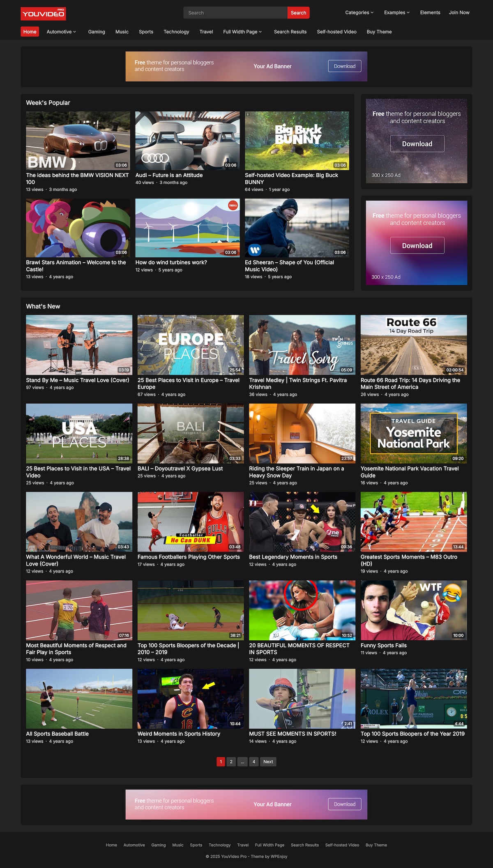Select the Gaming menu item

[x=97, y=32]
